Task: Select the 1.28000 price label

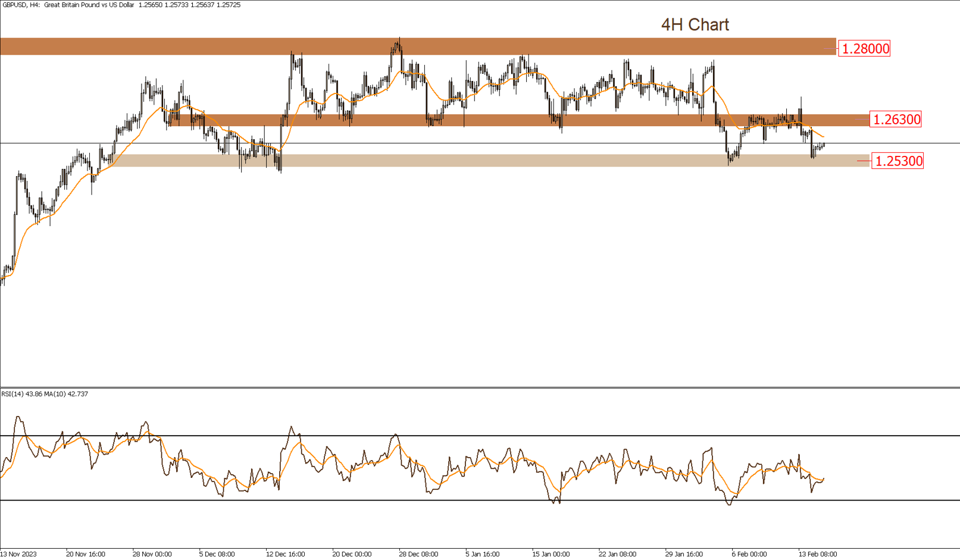Action: coord(863,49)
